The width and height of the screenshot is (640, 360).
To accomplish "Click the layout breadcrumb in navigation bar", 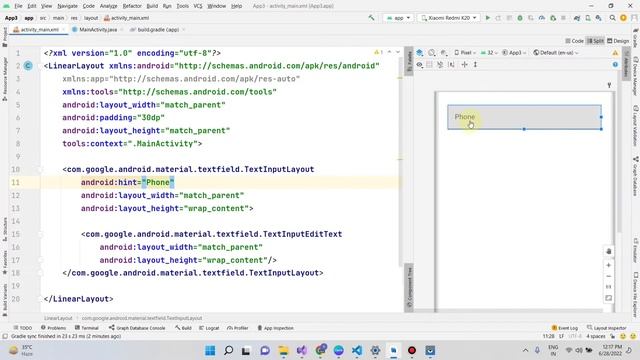I will coord(91,18).
